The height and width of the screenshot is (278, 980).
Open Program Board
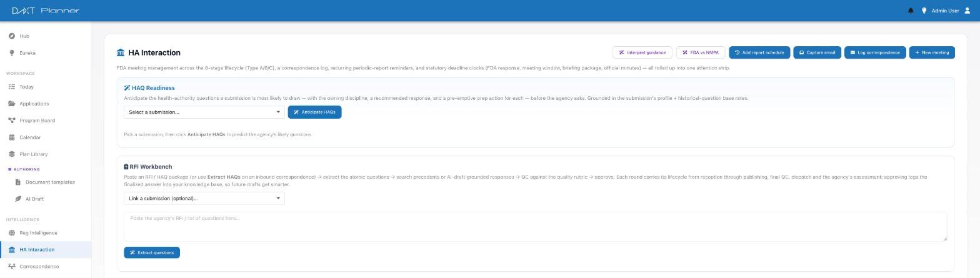46,121
